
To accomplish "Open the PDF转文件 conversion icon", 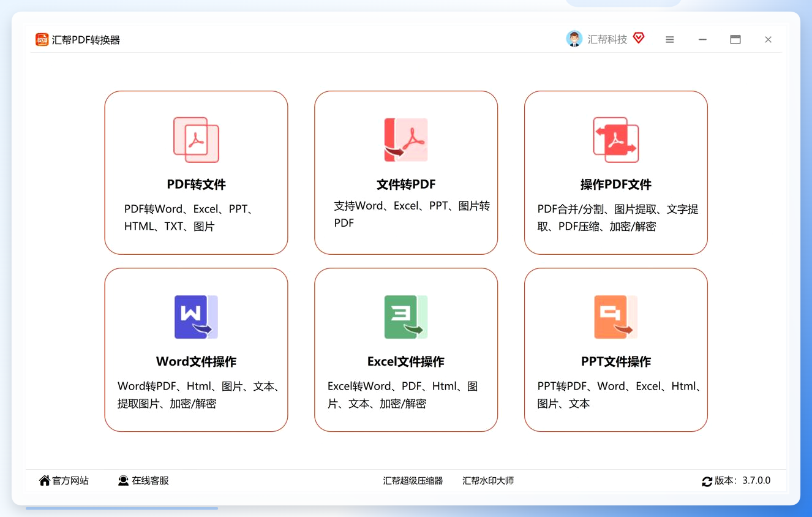I will (196, 140).
